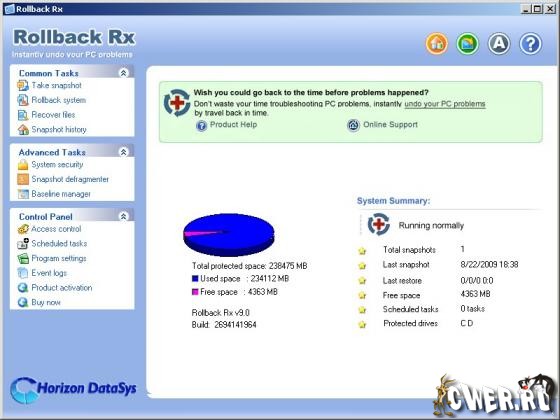
Task: Follow the 'undo your PC problems' link
Action: 445,104
